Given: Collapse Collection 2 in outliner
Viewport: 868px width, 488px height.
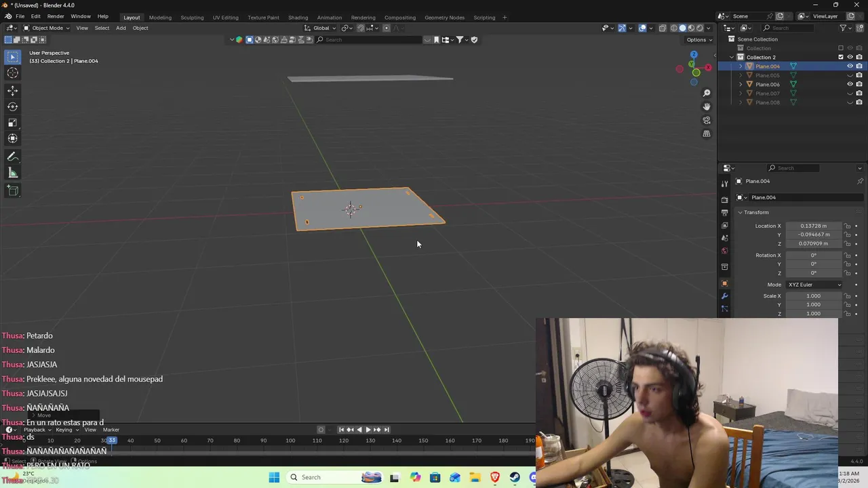Looking at the screenshot, I should 732,57.
